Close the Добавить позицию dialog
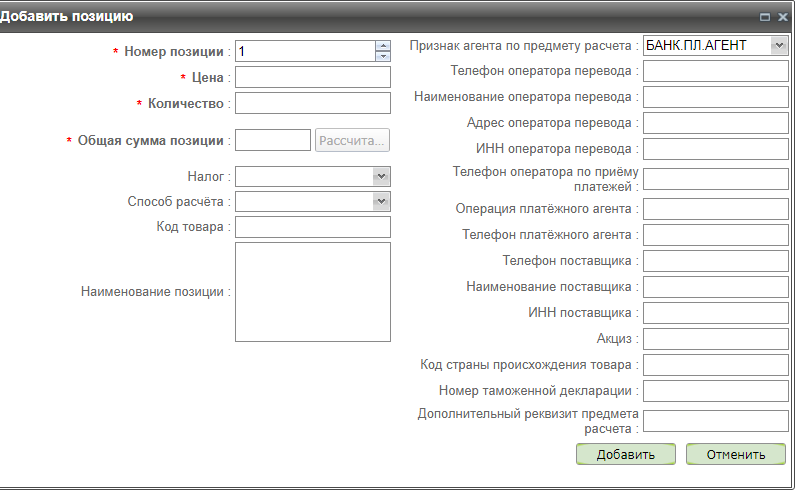This screenshot has height=491, width=795. 780,17
